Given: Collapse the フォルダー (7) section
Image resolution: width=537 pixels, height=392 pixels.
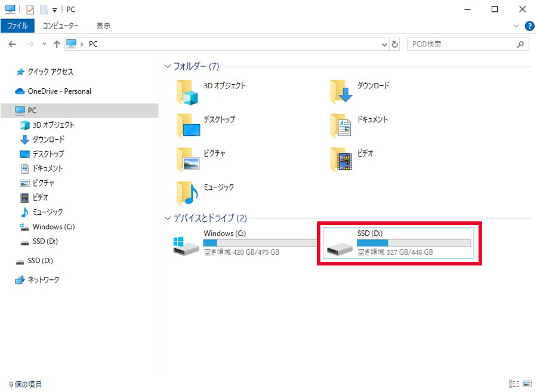Looking at the screenshot, I should coord(168,66).
